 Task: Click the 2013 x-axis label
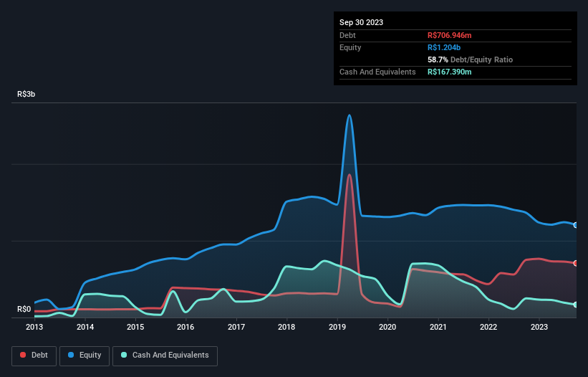(34, 327)
